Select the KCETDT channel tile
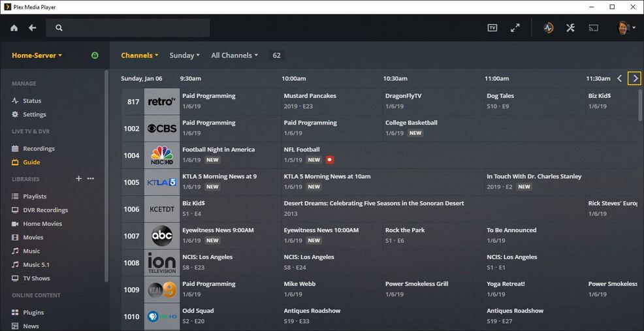 click(162, 209)
